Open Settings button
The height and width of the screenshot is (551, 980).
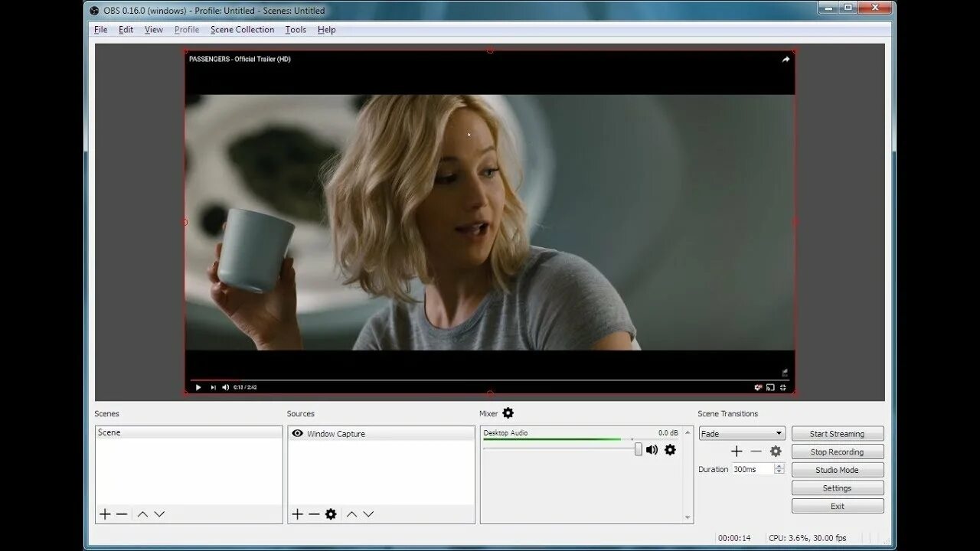coord(838,488)
